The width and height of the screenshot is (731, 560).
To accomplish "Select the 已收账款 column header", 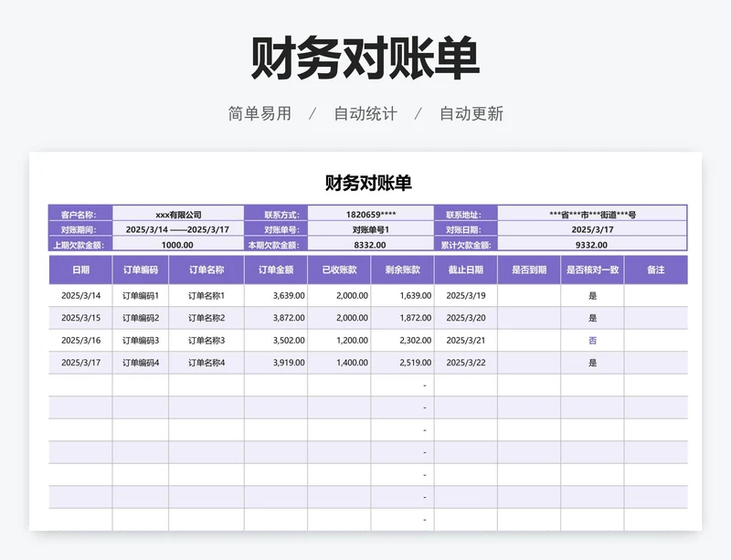I will pyautogui.click(x=339, y=269).
